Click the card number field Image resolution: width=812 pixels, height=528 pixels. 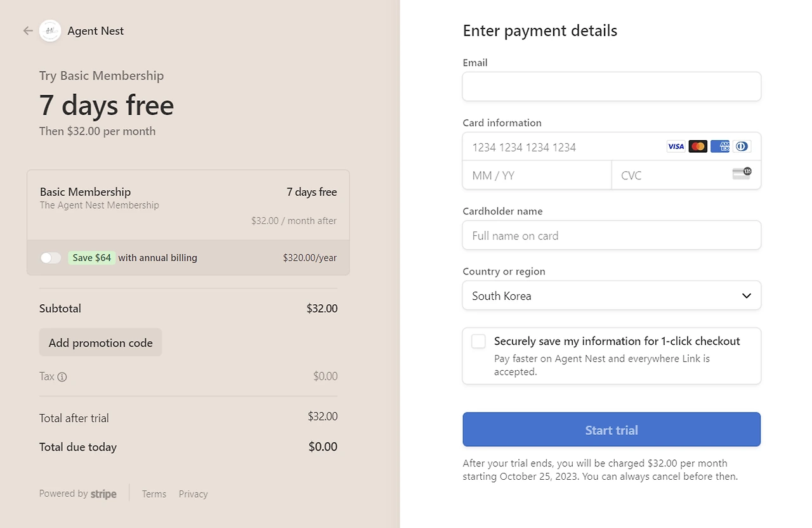[565, 147]
